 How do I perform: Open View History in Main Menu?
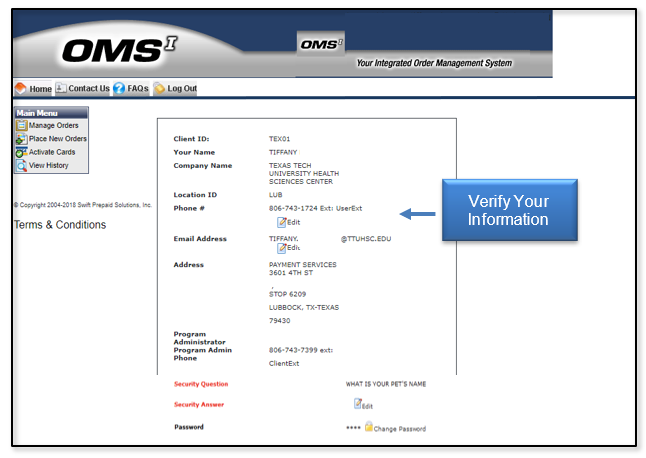49,165
